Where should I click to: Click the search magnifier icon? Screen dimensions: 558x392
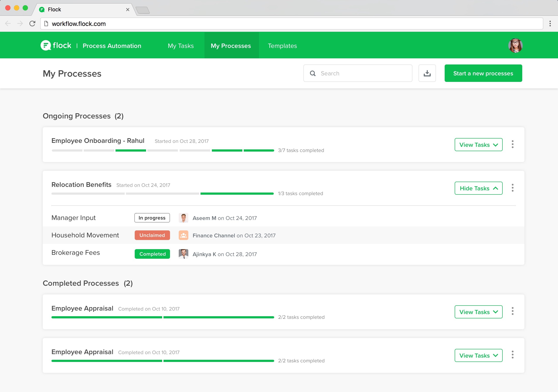[313, 73]
